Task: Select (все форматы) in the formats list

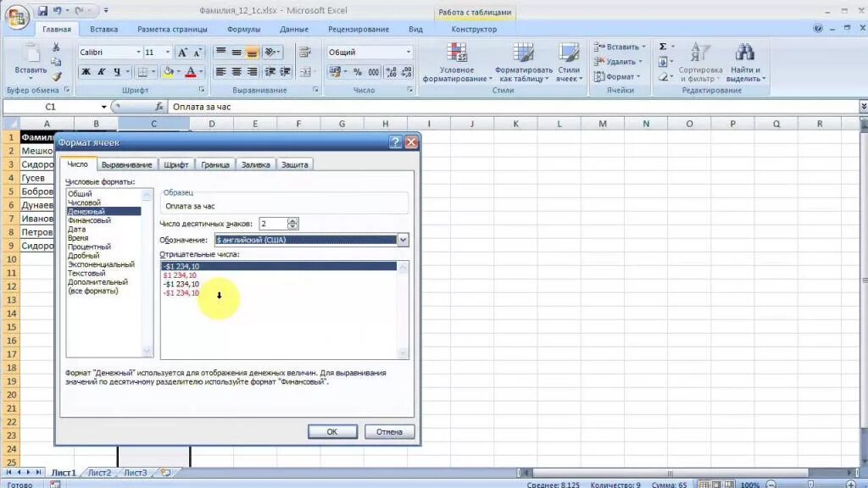Action: coord(103,291)
